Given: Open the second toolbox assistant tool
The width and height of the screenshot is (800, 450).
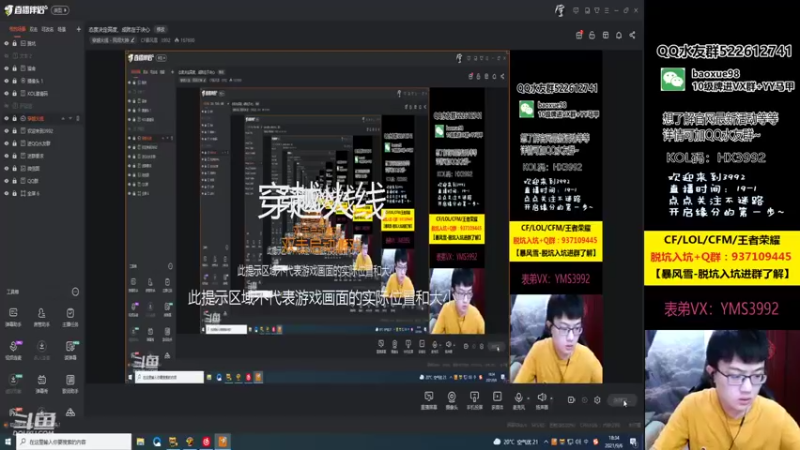Looking at the screenshot, I should click(x=41, y=316).
